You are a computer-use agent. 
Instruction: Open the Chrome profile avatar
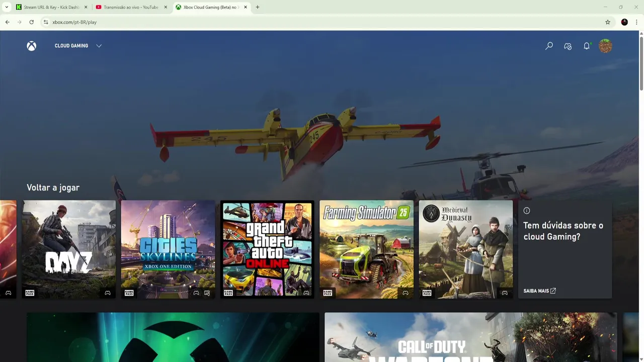tap(624, 22)
